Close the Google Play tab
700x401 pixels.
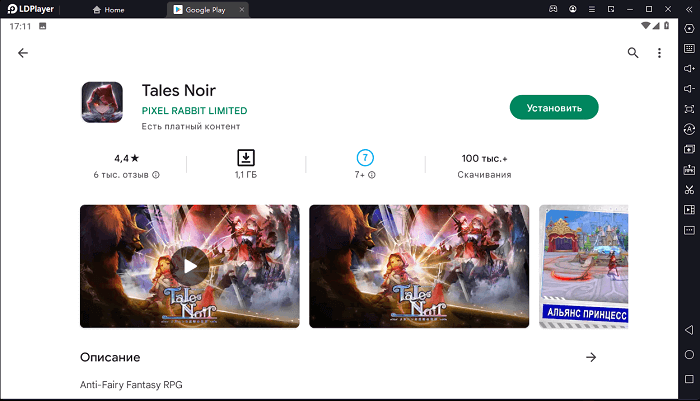[242, 9]
